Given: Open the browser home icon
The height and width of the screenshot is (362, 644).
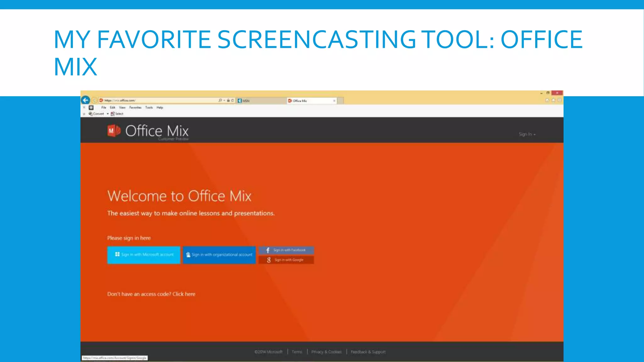Looking at the screenshot, I should 547,100.
